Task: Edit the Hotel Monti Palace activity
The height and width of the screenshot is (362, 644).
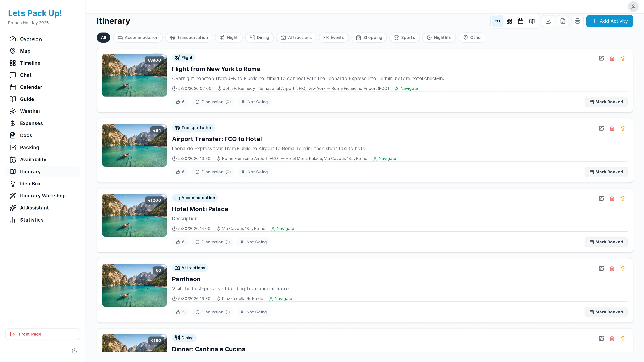Action: pyautogui.click(x=601, y=198)
